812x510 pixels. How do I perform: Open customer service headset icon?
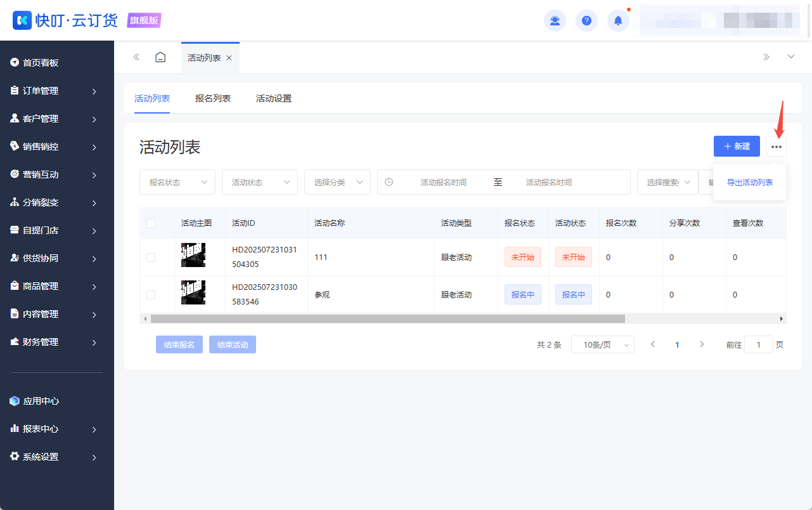click(555, 21)
